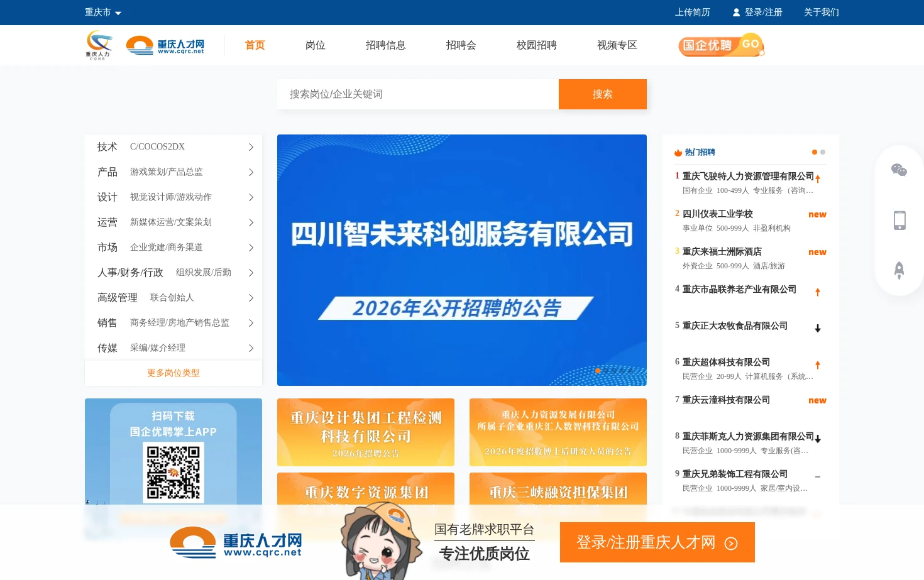Expand the 设计 category chevron
This screenshot has height=580, width=924.
251,197
